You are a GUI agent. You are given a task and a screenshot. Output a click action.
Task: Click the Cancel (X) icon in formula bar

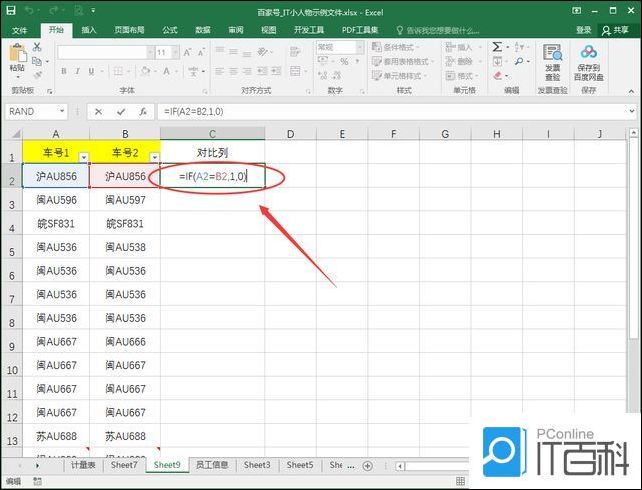98,112
